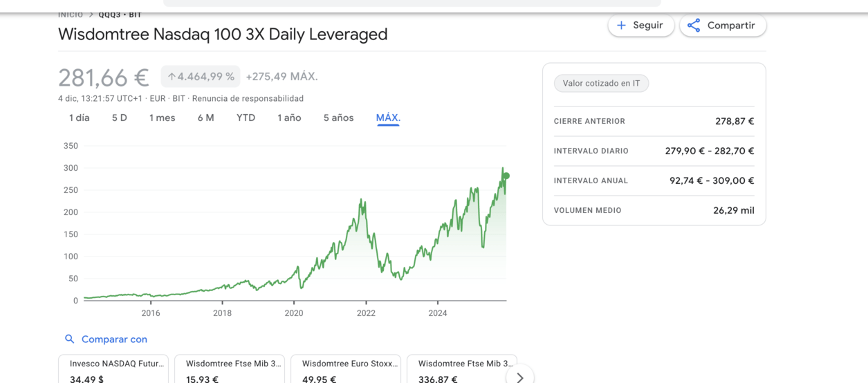Switch chart to 5 D range
This screenshot has width=868, height=383.
coord(120,118)
